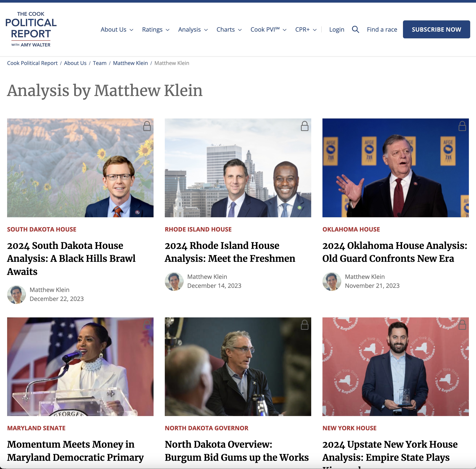Open Maryland Senate article thumbnail
Image resolution: width=476 pixels, height=469 pixels.
tap(80, 367)
